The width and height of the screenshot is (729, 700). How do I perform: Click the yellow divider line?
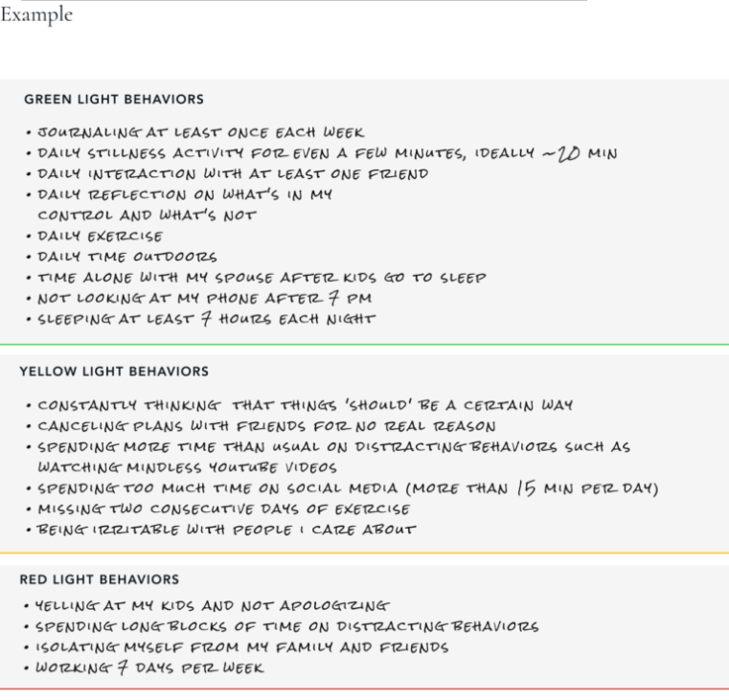tap(364, 553)
